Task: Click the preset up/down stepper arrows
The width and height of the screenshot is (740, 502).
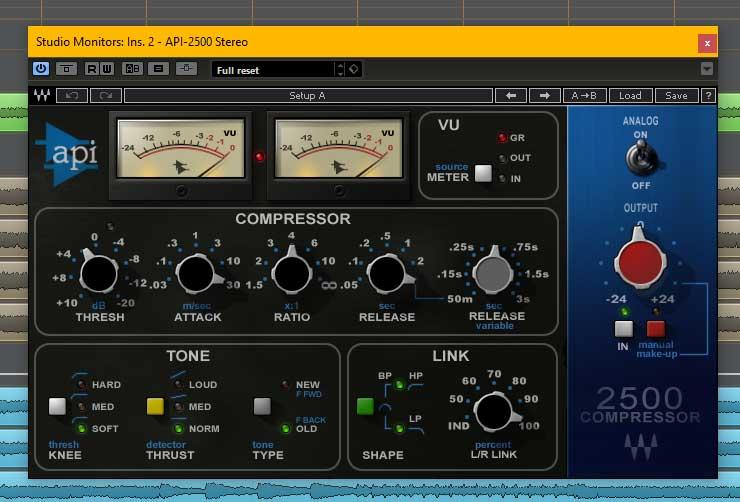Action: click(x=341, y=70)
